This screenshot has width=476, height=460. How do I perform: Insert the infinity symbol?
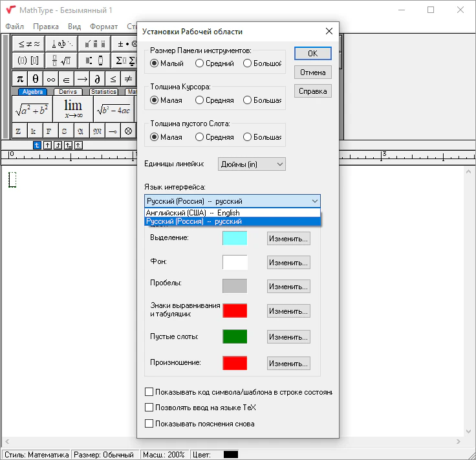51,78
